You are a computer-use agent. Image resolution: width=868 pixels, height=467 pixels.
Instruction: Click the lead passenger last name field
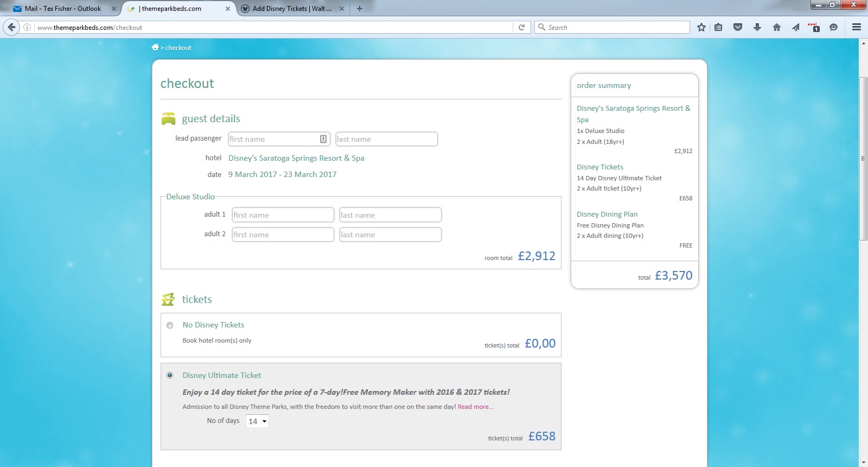pos(386,139)
